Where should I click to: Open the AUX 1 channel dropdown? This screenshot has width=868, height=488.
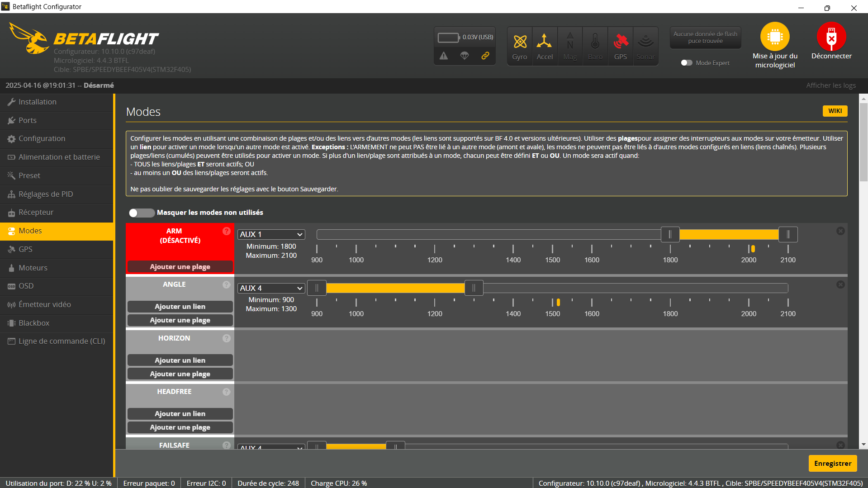click(271, 234)
